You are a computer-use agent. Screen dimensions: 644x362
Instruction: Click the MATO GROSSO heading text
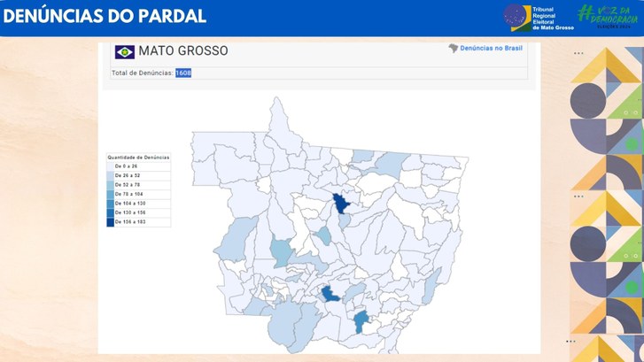(x=182, y=51)
